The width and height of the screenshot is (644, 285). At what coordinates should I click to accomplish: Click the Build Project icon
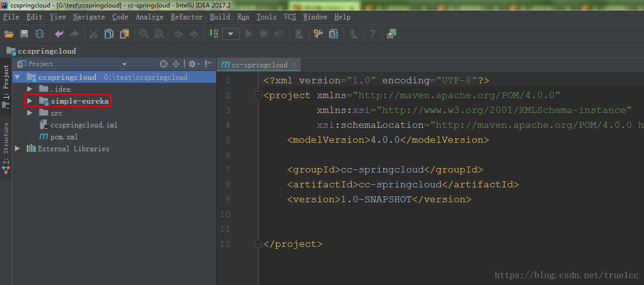coord(213,34)
